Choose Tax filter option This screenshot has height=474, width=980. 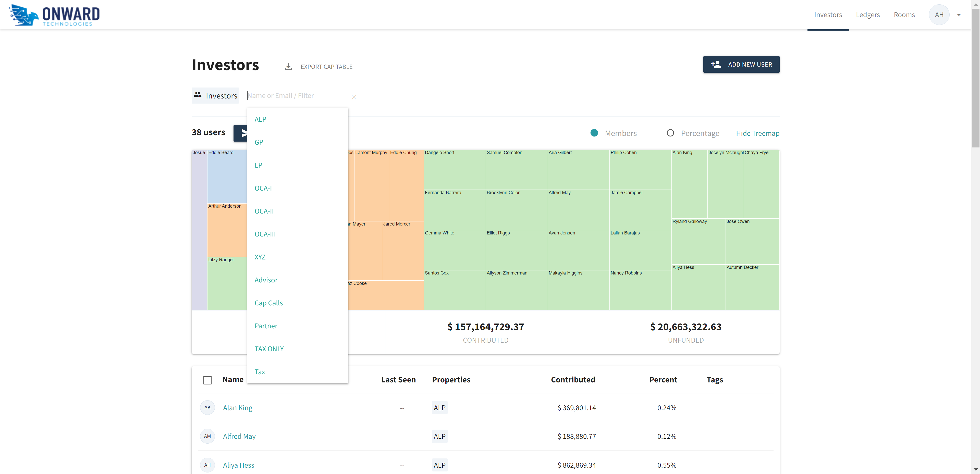[298, 372]
